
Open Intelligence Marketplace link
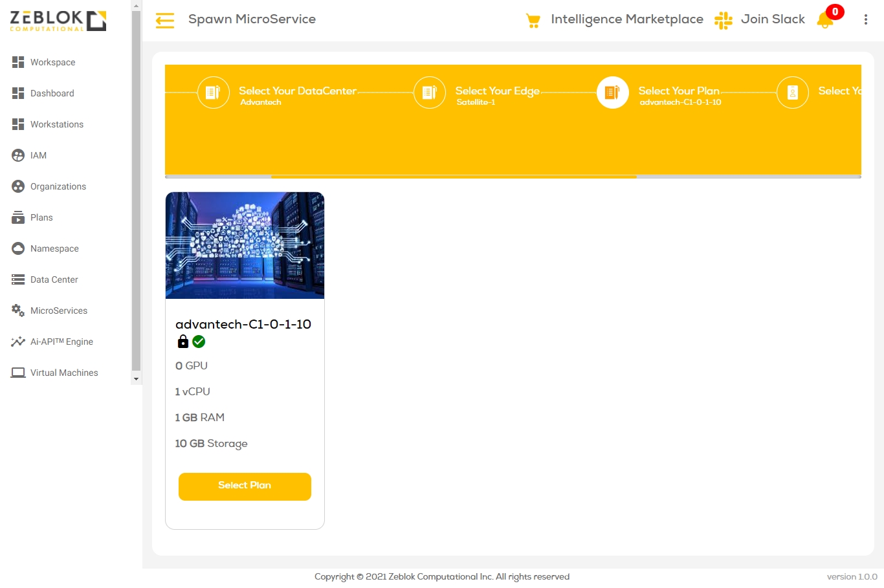click(x=626, y=19)
